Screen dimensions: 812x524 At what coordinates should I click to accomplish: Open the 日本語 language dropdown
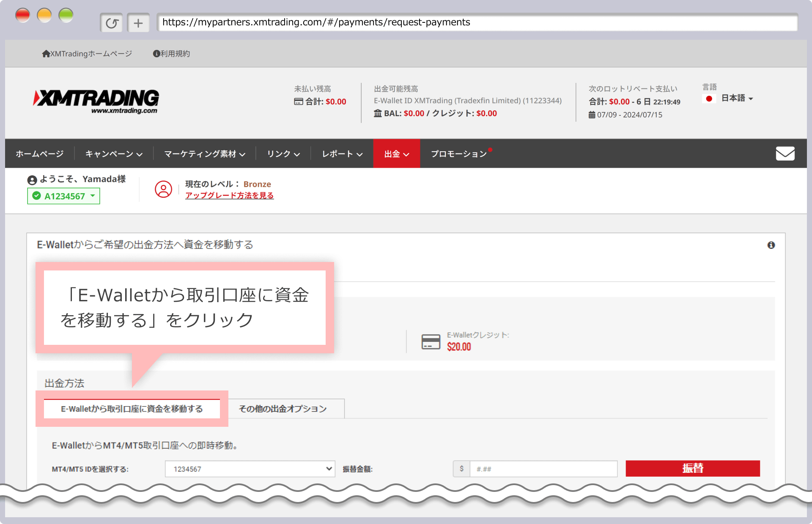pos(737,98)
